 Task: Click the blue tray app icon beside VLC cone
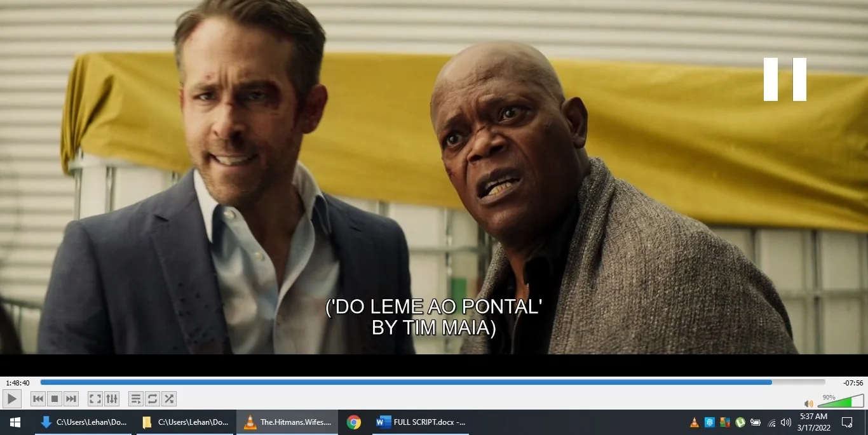[x=710, y=422]
